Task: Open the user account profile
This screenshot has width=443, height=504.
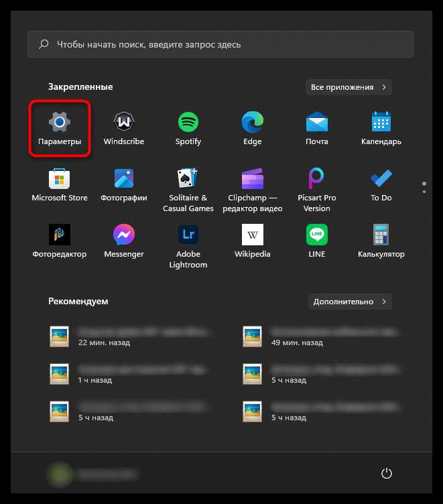Action: point(92,474)
